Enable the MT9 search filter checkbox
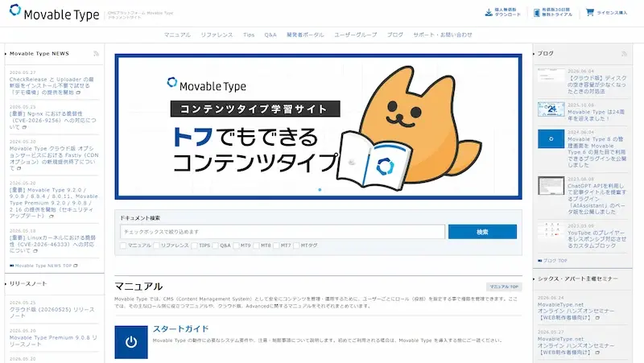Image resolution: width=644 pixels, height=363 pixels. pos(236,245)
